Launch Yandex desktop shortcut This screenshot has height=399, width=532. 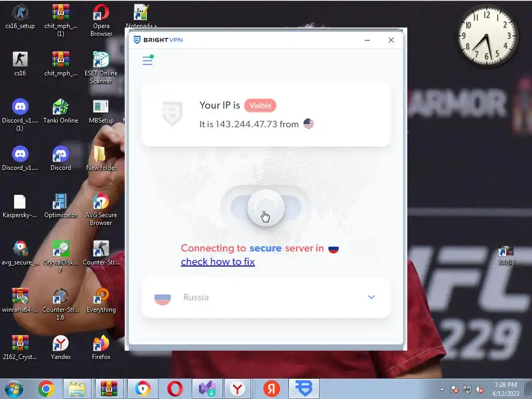click(61, 348)
